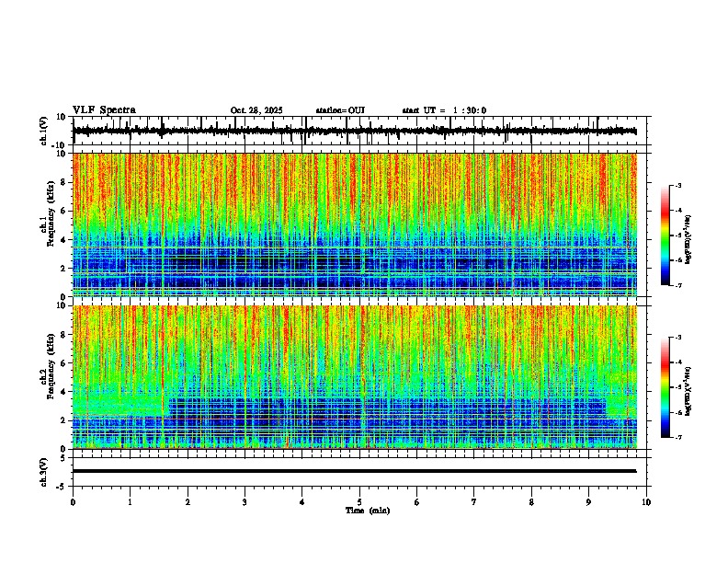728x563 pixels.
Task: Select the "start UT = 1:30:0" header text
Action: (444, 110)
